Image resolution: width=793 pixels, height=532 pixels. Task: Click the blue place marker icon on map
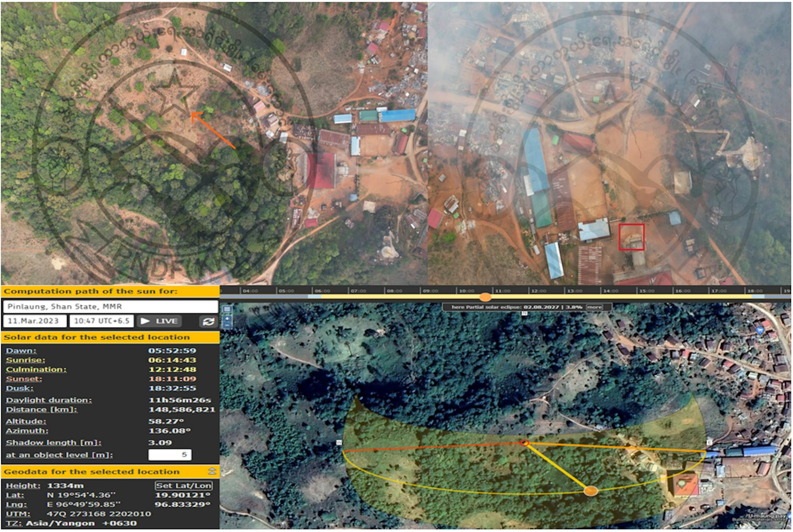point(760,331)
